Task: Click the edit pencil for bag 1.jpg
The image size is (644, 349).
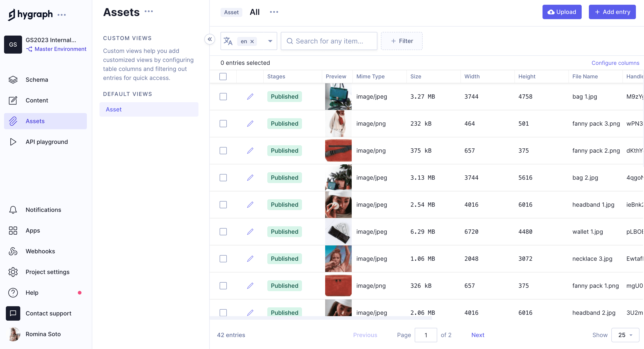Action: [x=250, y=97]
